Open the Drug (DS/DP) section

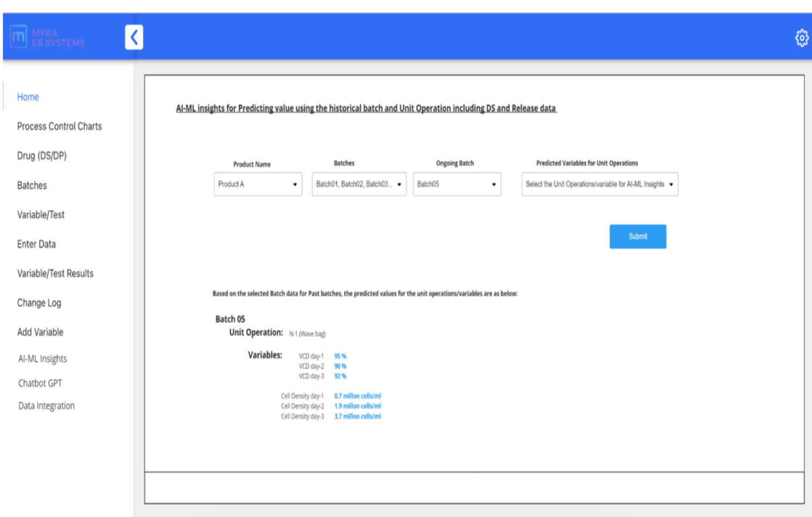42,156
